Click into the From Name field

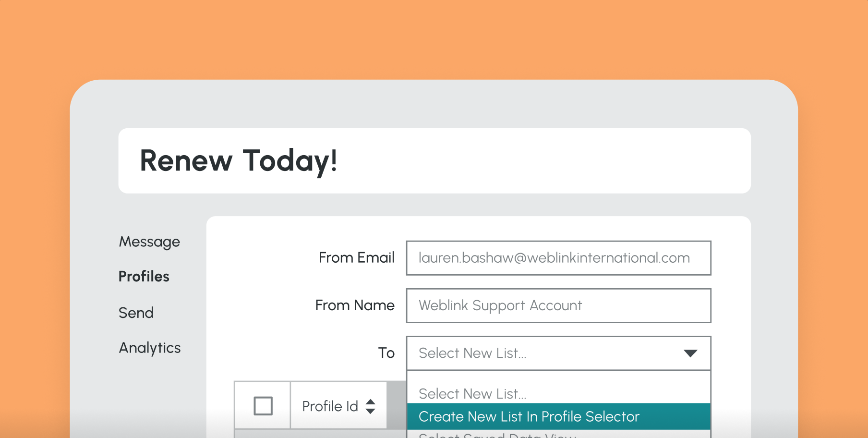(x=558, y=306)
